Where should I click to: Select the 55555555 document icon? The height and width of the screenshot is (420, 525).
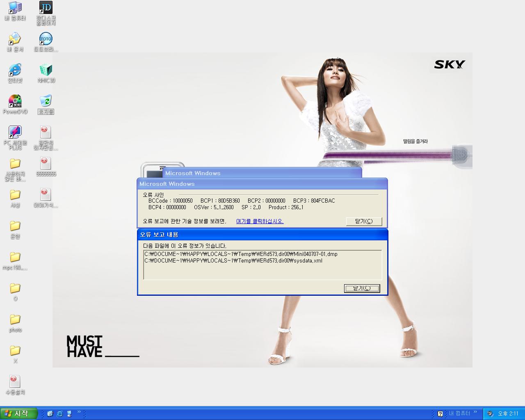pos(46,167)
